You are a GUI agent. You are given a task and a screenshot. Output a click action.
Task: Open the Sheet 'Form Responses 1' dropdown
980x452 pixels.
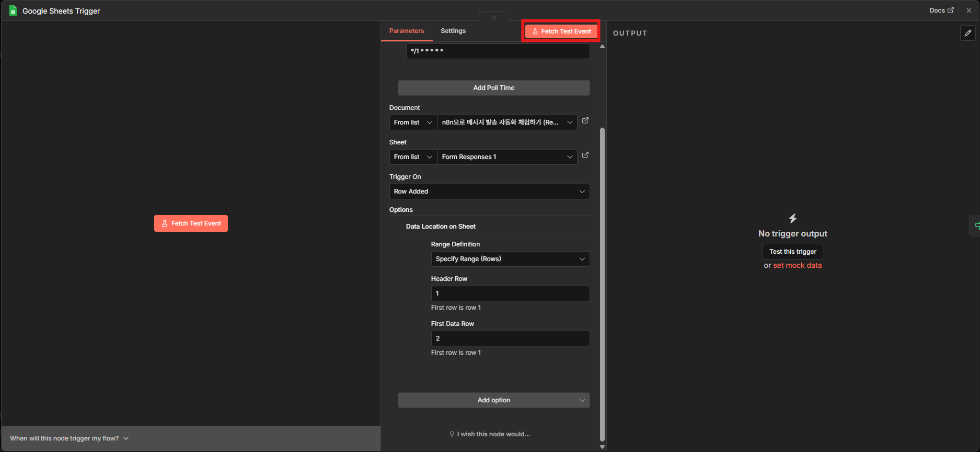tap(507, 157)
